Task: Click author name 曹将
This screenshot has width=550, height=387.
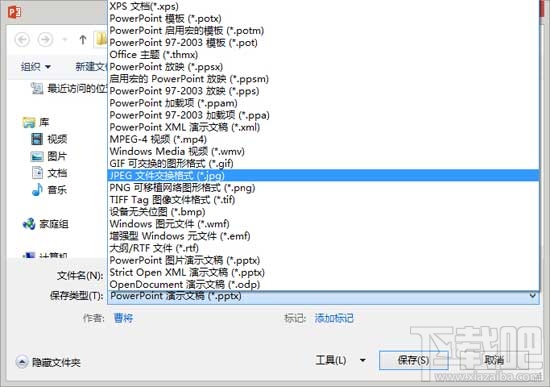Action: pos(123,318)
